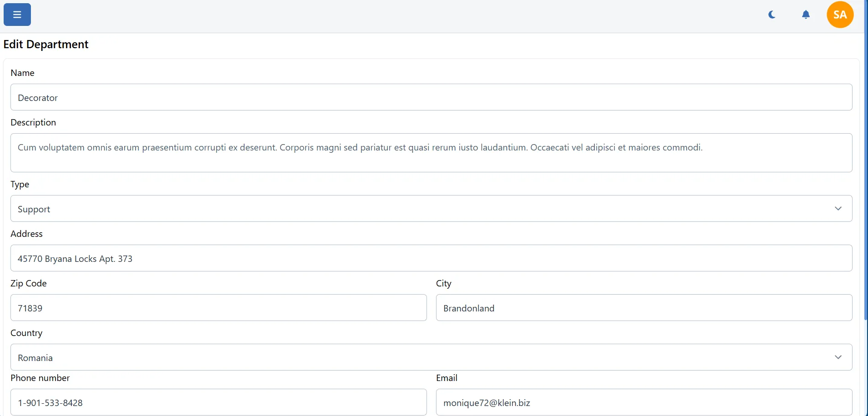Screen dimensions: 868x416
Task: Select the Zip Code field with 71839
Action: [218, 308]
